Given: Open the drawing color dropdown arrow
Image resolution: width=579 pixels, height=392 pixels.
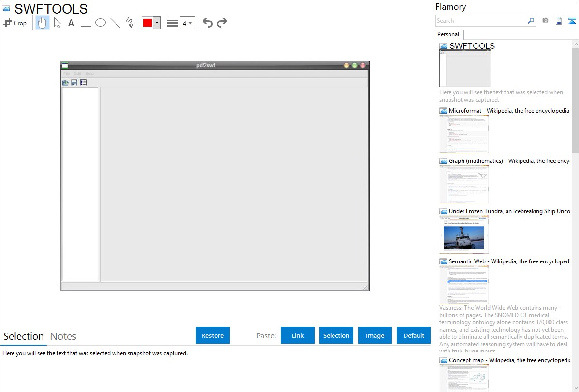Looking at the screenshot, I should coord(157,23).
